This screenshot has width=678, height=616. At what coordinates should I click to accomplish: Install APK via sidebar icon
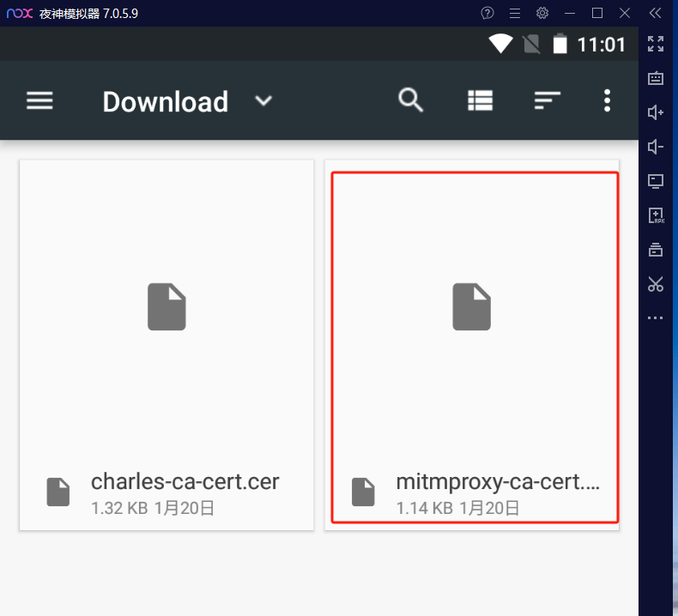(x=656, y=215)
